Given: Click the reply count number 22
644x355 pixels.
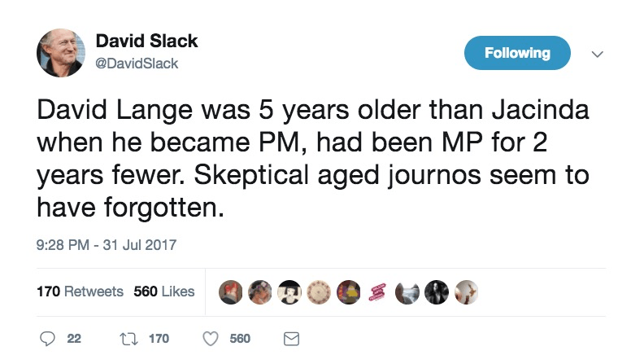Looking at the screenshot, I should (x=74, y=338).
